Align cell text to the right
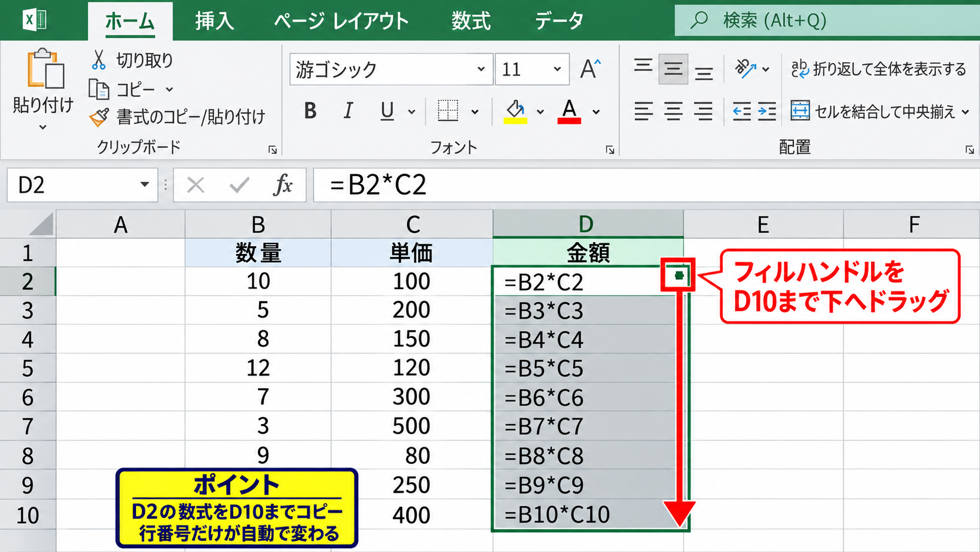 coord(703,111)
